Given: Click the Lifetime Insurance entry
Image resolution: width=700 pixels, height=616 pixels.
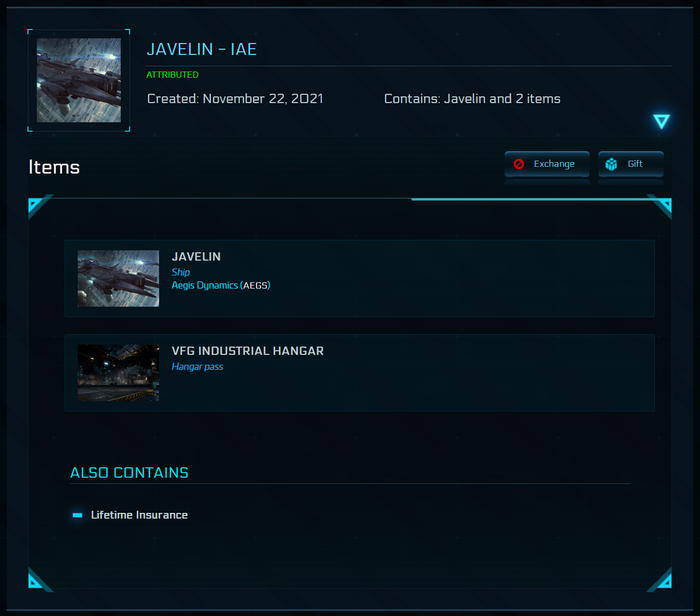Looking at the screenshot, I should (x=139, y=515).
